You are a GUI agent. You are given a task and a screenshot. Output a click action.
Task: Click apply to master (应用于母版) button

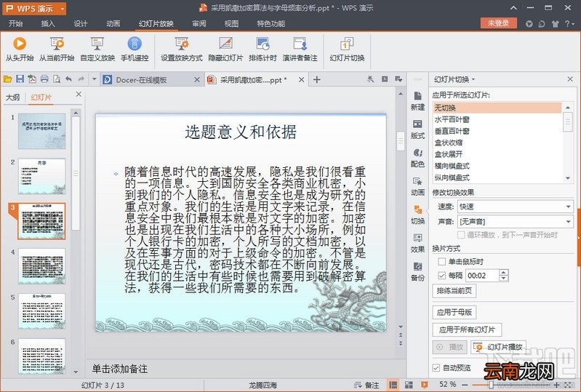coord(454,312)
